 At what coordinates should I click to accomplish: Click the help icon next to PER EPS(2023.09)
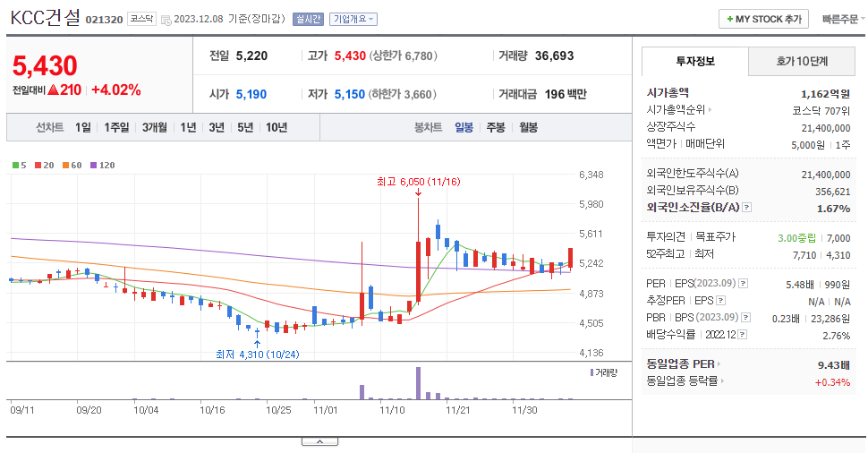pyautogui.click(x=744, y=284)
